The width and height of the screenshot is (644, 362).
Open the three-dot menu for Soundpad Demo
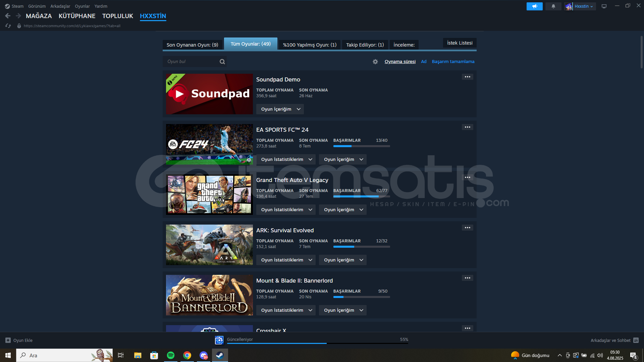coord(467,77)
